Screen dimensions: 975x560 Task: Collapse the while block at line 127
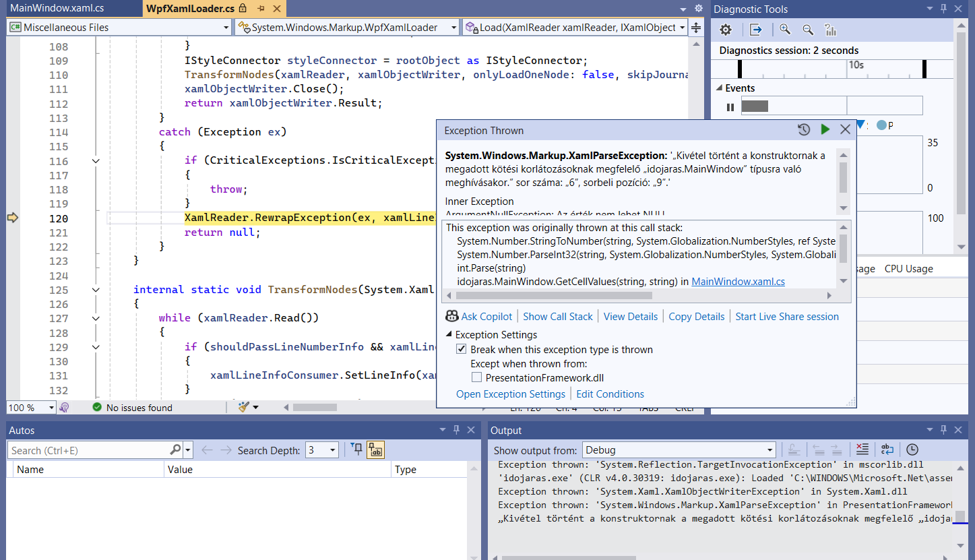point(96,318)
